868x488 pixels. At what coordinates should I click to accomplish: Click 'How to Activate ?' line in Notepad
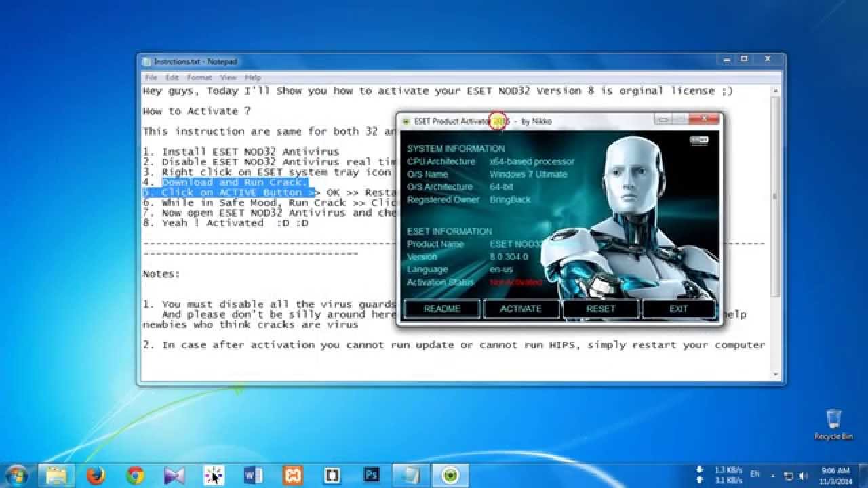coord(197,111)
